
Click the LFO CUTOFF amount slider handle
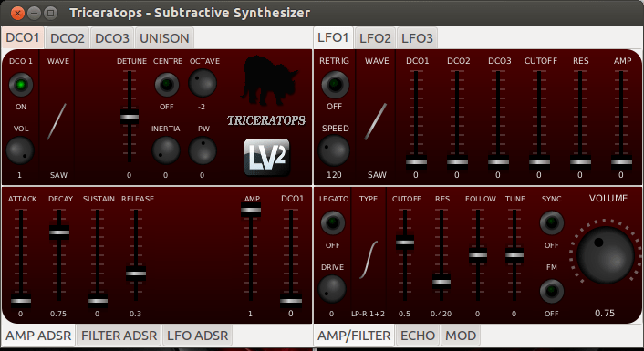(539, 162)
